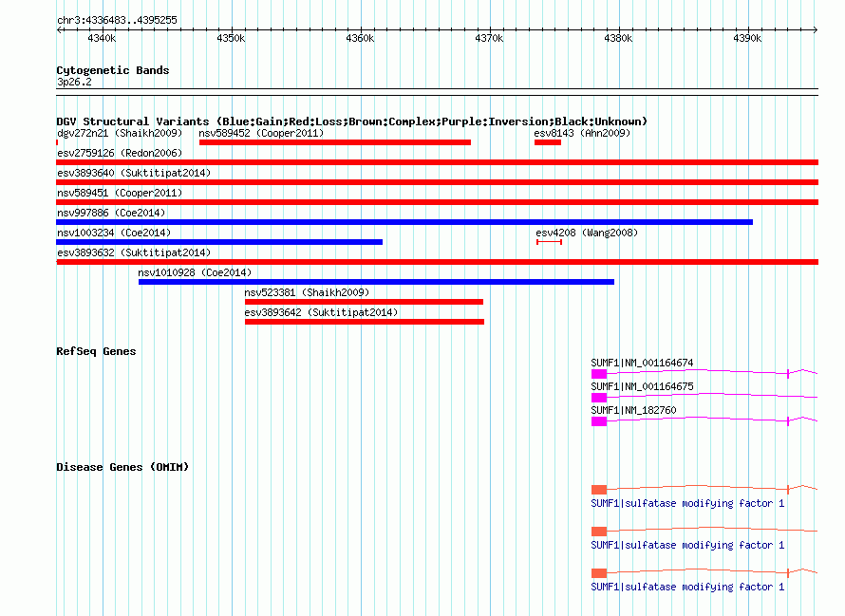Click the chr3:4336483..4395255 coordinate label
Screen dimensions: 845x616
pyautogui.click(x=117, y=20)
